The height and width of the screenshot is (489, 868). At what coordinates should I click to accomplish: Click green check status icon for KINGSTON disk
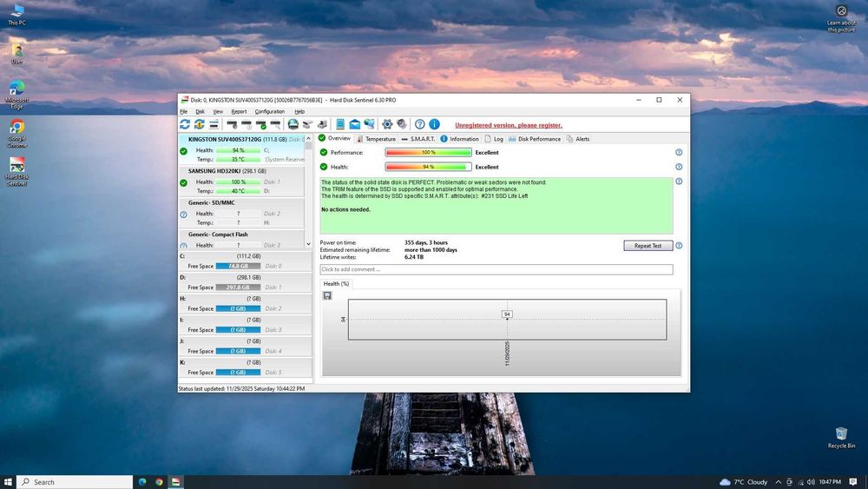184,151
